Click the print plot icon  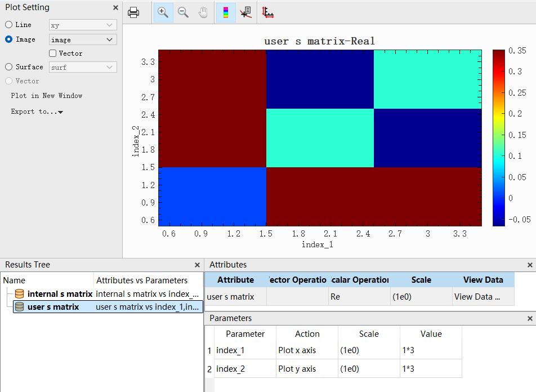pos(133,12)
